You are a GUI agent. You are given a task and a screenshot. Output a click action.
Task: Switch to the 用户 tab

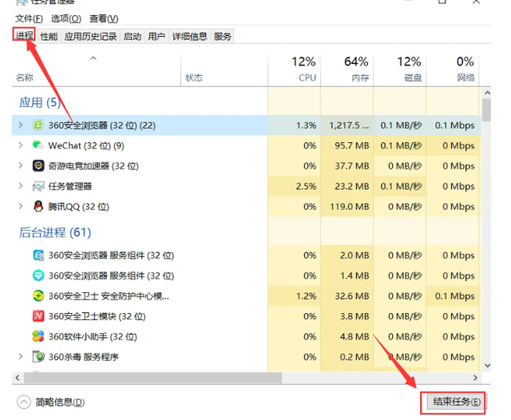point(156,36)
